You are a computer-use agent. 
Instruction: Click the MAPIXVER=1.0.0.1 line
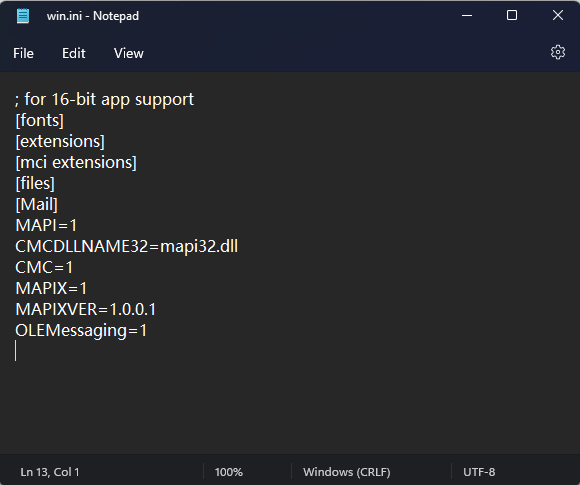(x=85, y=309)
